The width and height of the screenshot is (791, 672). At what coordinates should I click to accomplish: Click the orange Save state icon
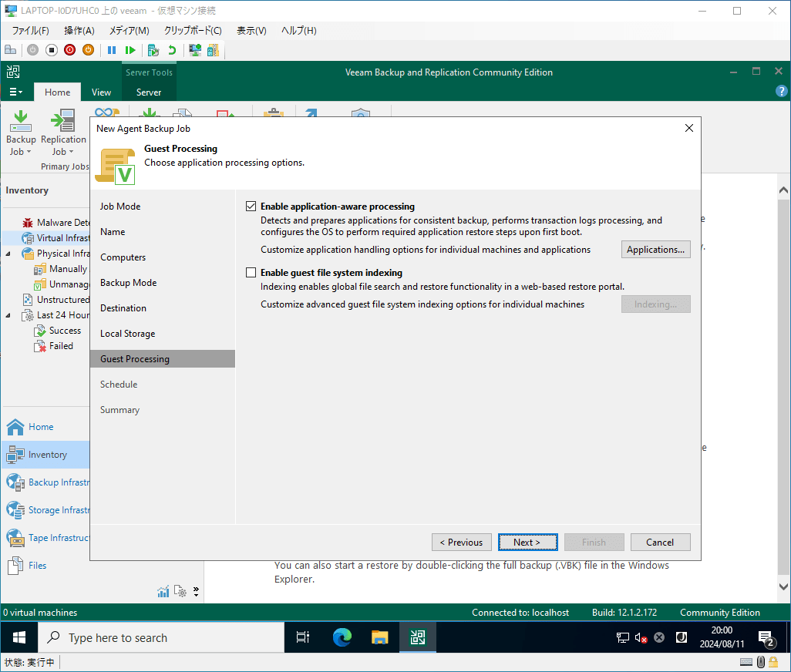(89, 50)
